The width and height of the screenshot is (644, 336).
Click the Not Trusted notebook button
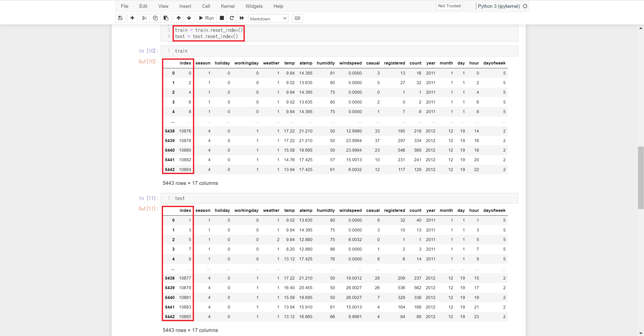pyautogui.click(x=449, y=6)
